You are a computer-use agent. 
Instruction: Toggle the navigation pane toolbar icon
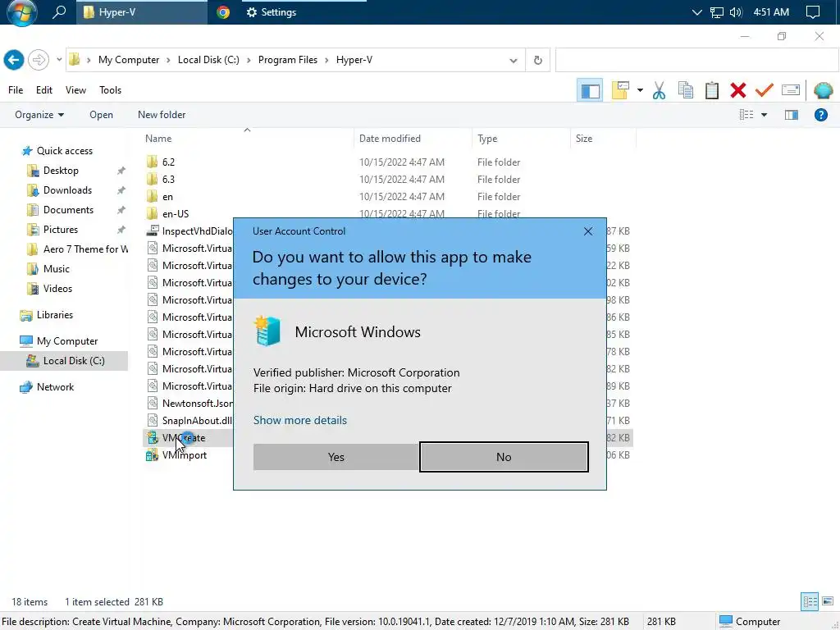590,90
